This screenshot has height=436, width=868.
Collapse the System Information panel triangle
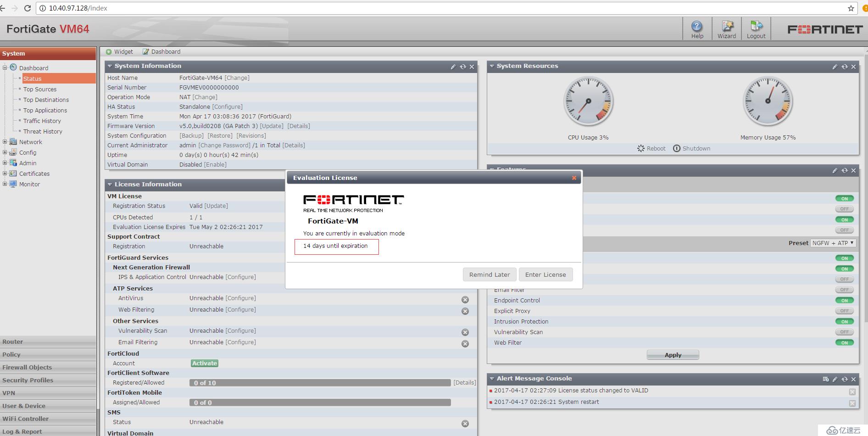tap(110, 66)
